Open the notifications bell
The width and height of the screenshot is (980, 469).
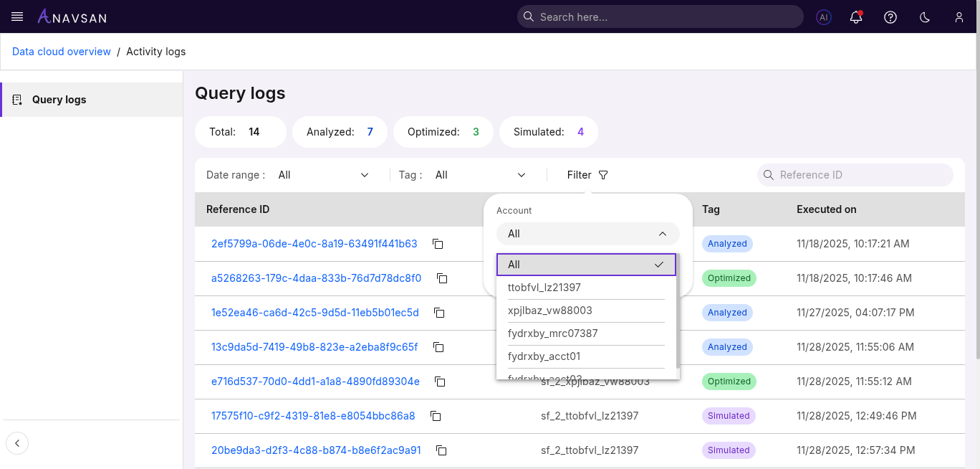point(856,17)
